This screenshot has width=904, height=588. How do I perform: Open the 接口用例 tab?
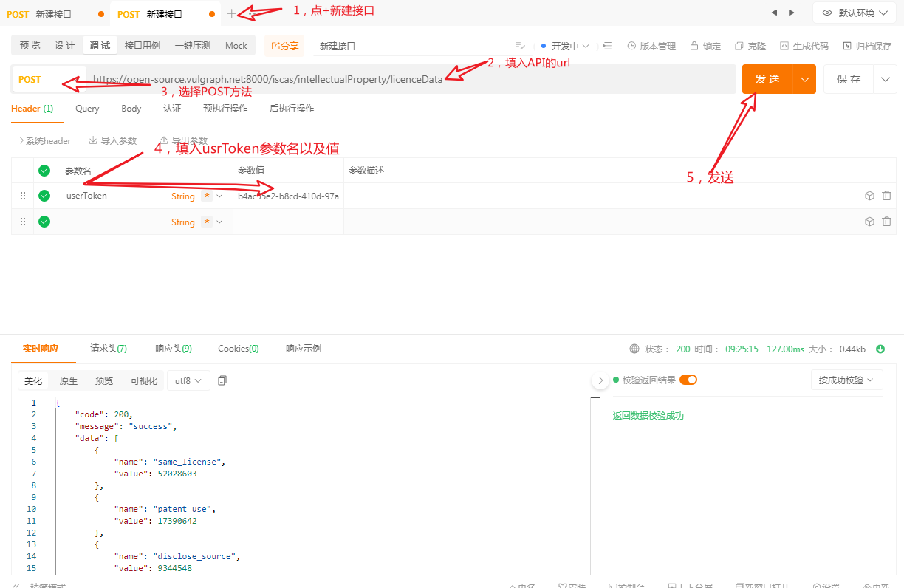click(x=143, y=46)
